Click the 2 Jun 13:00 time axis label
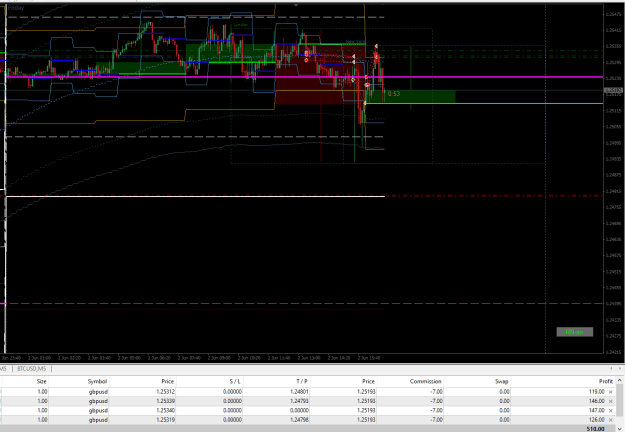 309,358
